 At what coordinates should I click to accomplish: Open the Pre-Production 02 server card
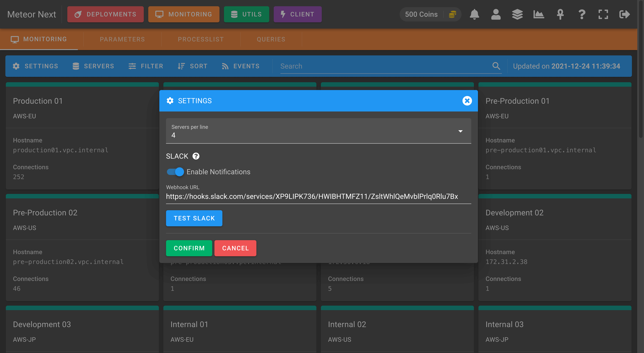pos(82,247)
